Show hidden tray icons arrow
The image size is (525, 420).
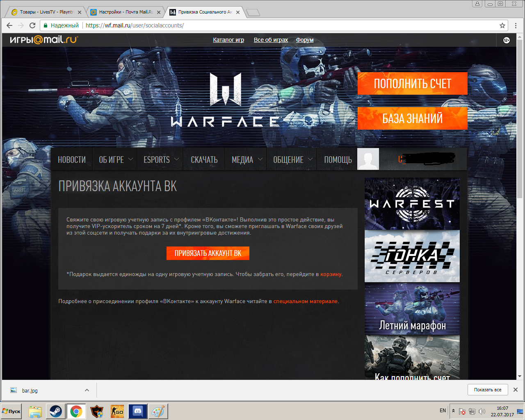tap(453, 411)
